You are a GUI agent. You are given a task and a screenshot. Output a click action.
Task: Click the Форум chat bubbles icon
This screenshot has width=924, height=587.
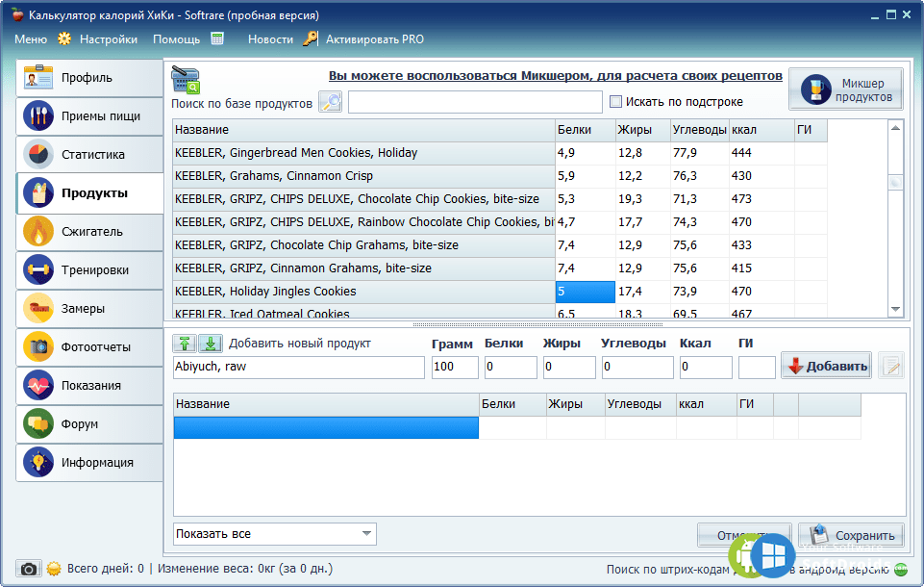(x=38, y=423)
